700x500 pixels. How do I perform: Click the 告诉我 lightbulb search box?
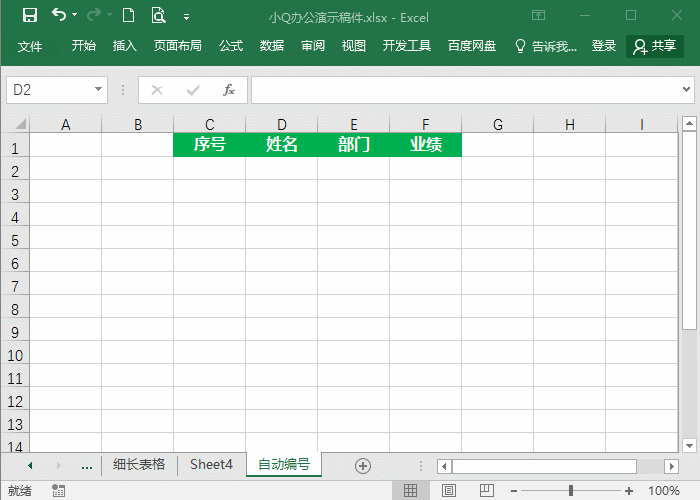click(546, 46)
